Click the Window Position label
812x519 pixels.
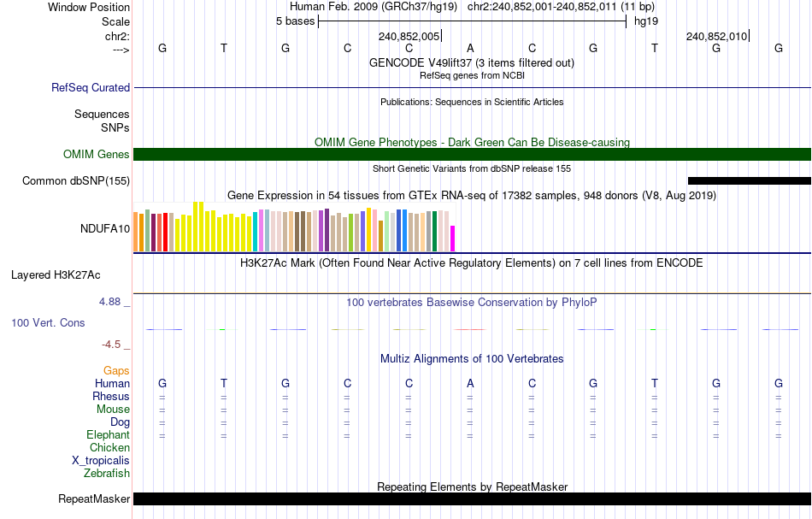pos(89,7)
